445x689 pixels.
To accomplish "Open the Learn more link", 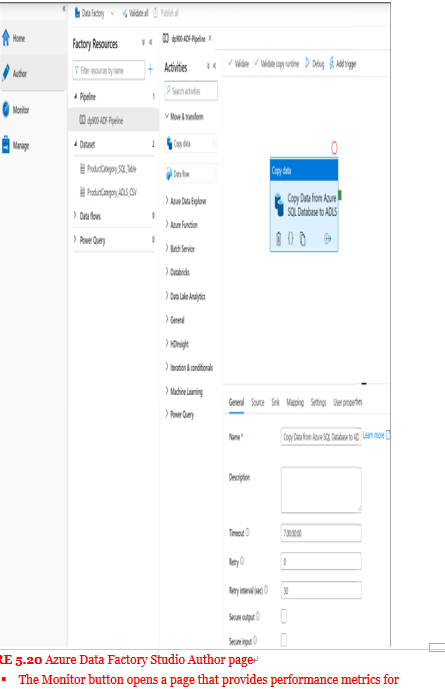I will (x=376, y=435).
